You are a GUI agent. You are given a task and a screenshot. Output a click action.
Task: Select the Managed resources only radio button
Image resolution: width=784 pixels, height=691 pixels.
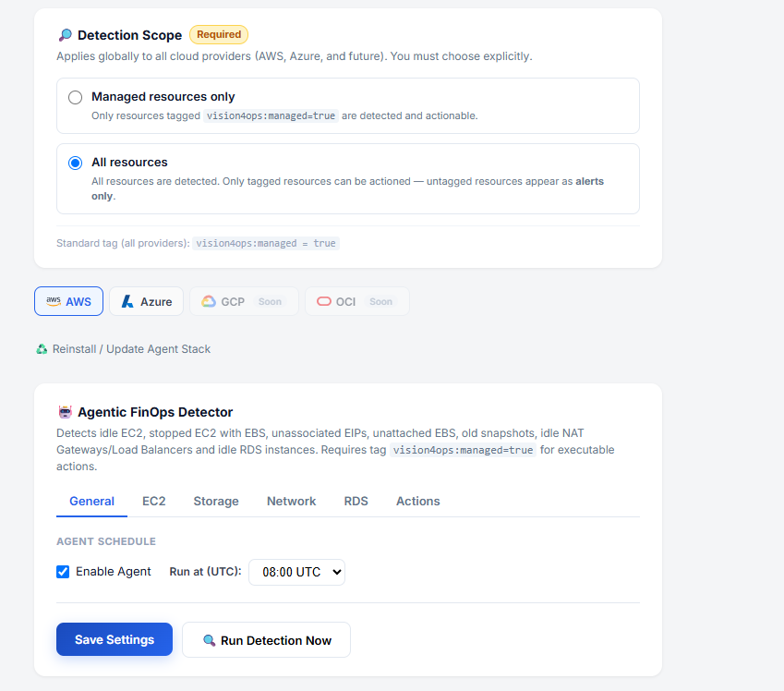[x=76, y=97]
